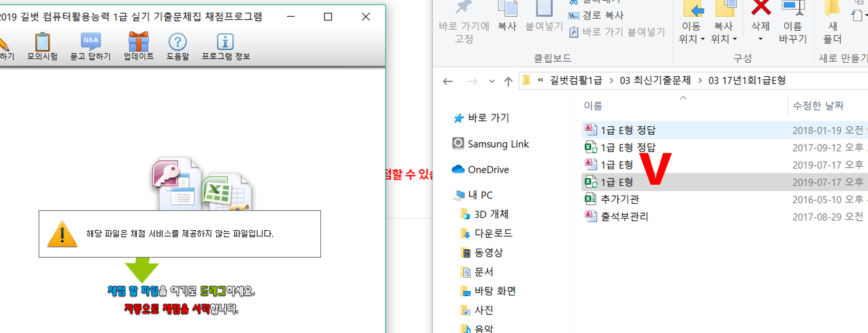This screenshot has width=868, height=333.
Task: Click the up-folder arrow in navigation bar
Action: click(x=508, y=81)
